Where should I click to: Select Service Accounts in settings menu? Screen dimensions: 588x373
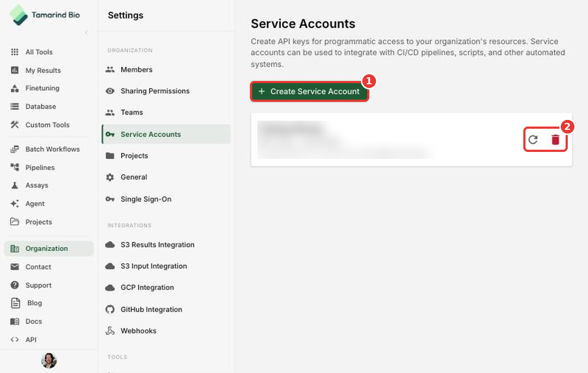[x=166, y=134]
